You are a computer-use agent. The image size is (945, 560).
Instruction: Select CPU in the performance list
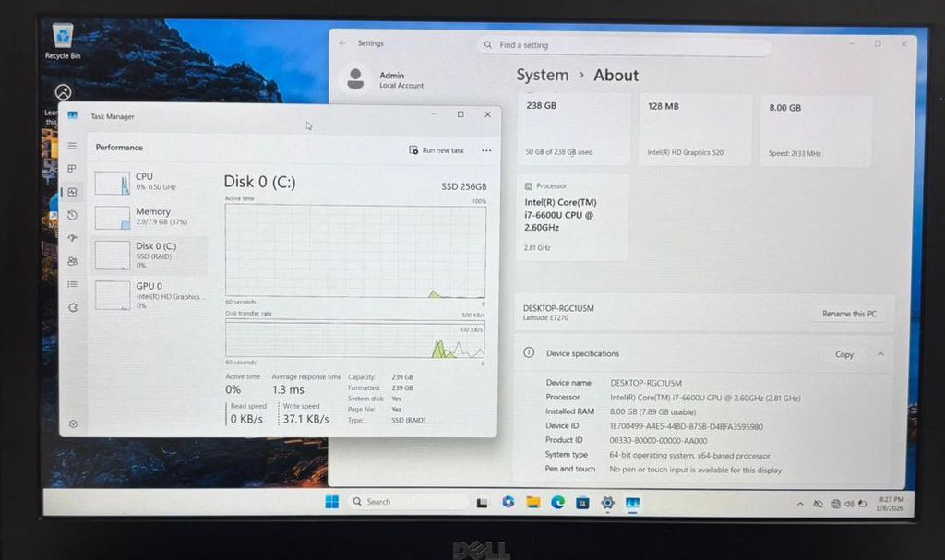pos(148,181)
